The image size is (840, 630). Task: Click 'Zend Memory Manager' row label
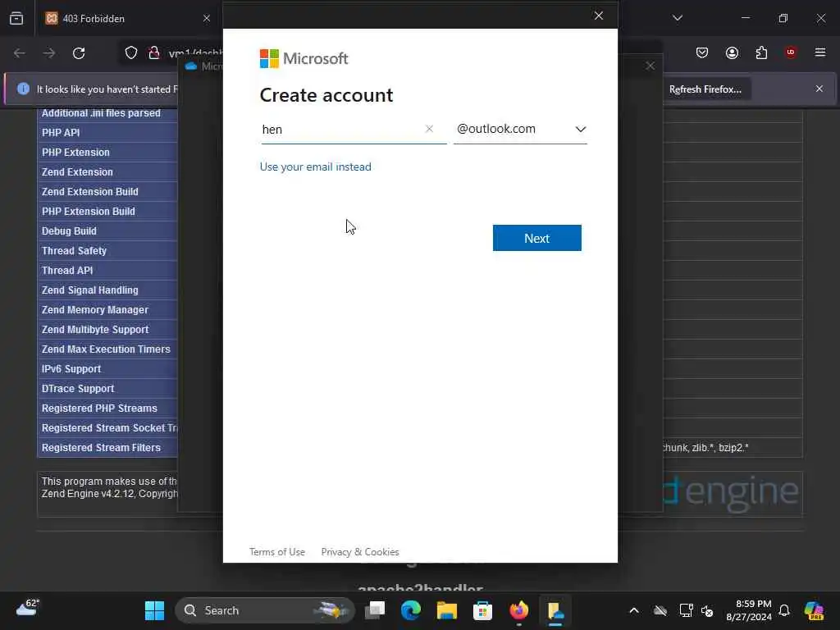click(x=95, y=309)
